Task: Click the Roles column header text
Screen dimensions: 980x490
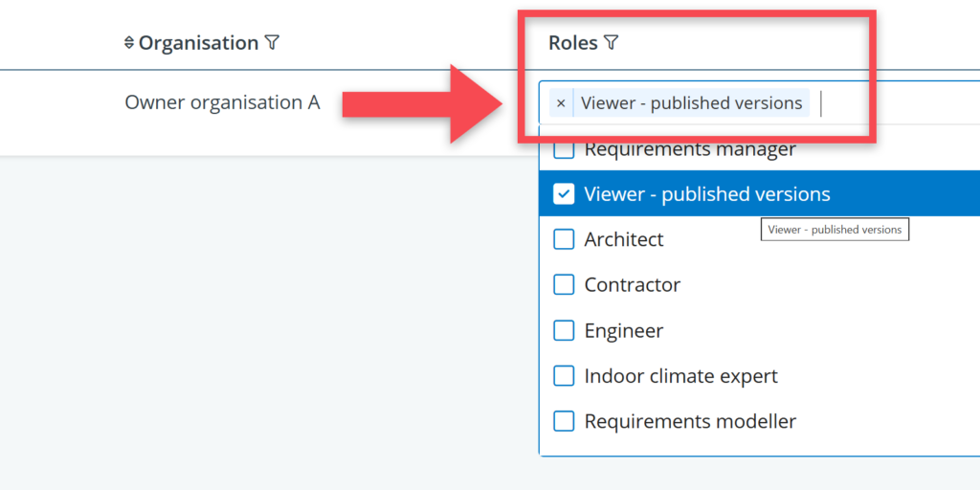Action: (x=572, y=43)
